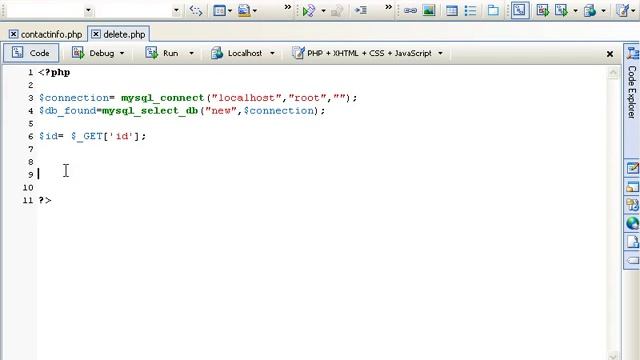Expand the second toolbar overflow chevron
The height and width of the screenshot is (360, 640).
click(389, 7)
